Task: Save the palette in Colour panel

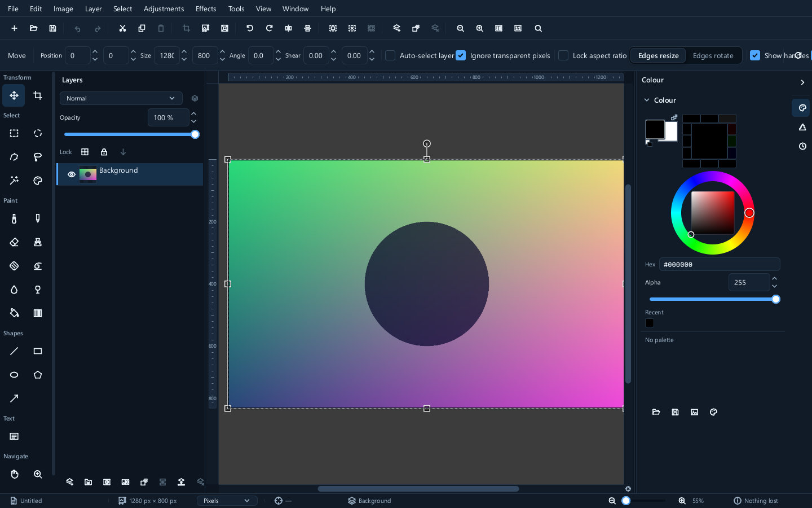Action: pos(675,412)
